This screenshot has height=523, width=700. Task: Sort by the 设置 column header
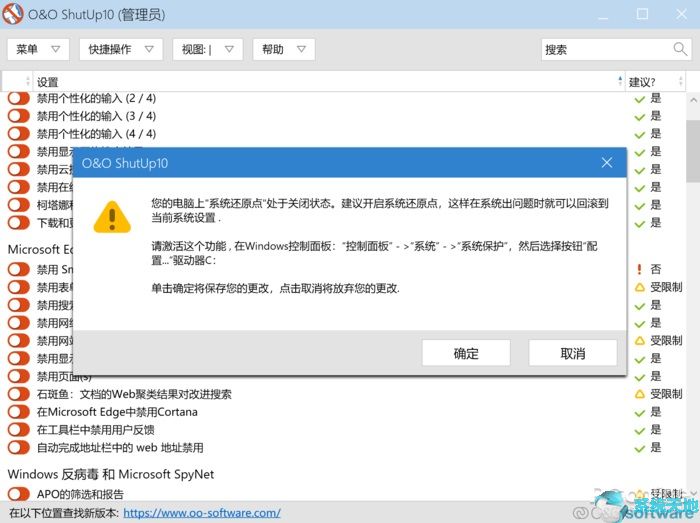click(328, 82)
